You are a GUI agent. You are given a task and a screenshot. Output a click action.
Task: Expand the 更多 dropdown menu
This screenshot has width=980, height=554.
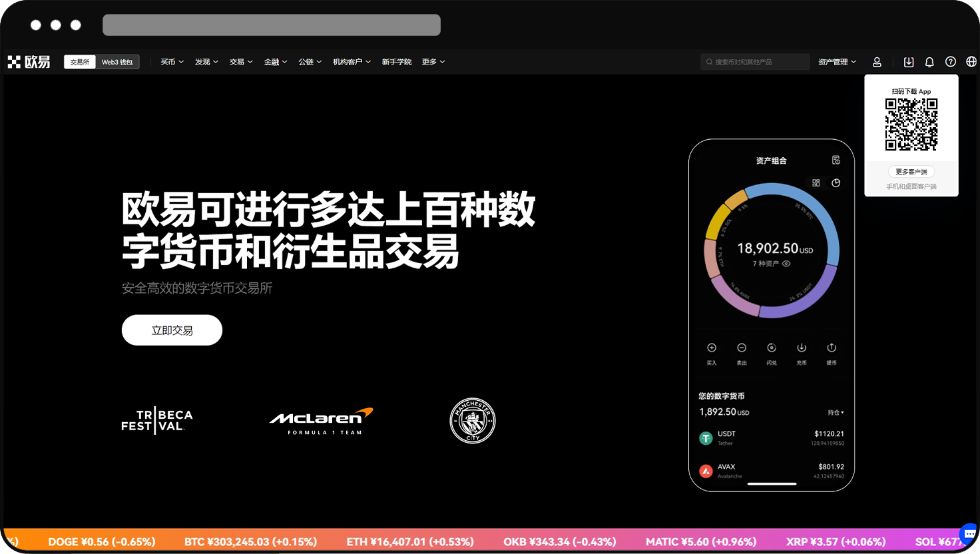click(433, 62)
